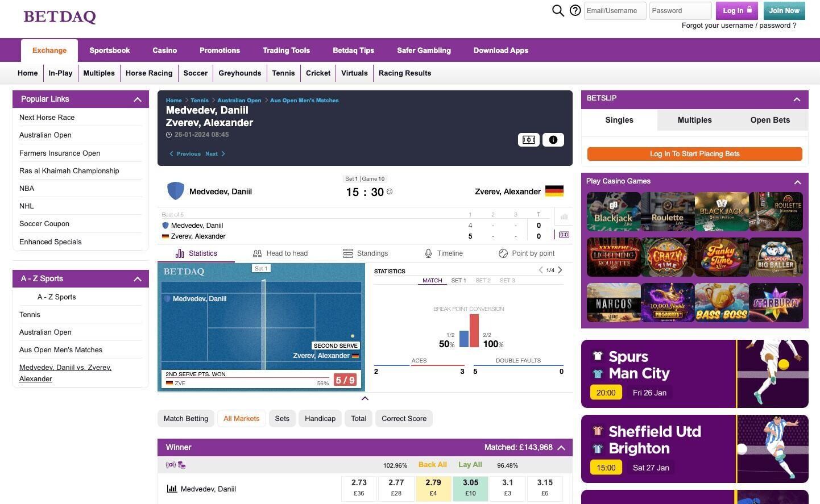Viewport: 820px width, 504px height.
Task: Open Spurs vs Man City promo banner
Action: coord(694,374)
